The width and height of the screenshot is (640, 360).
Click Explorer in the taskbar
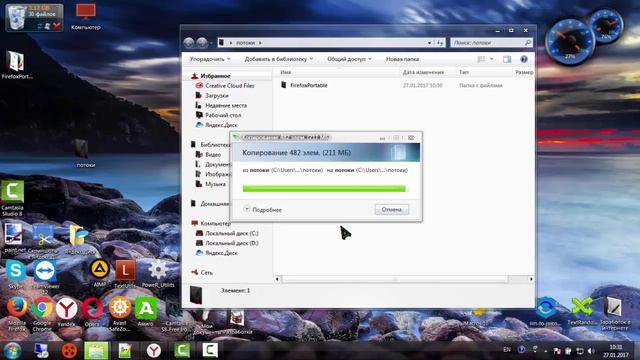click(x=96, y=351)
